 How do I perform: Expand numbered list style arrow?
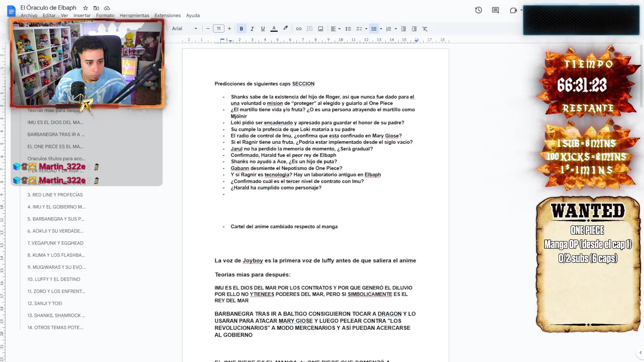coord(395,29)
